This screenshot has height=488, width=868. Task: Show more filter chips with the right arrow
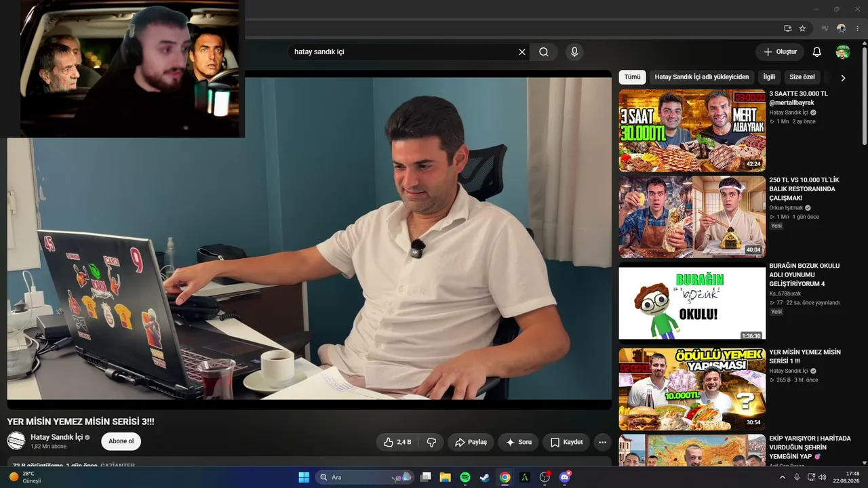(x=843, y=78)
